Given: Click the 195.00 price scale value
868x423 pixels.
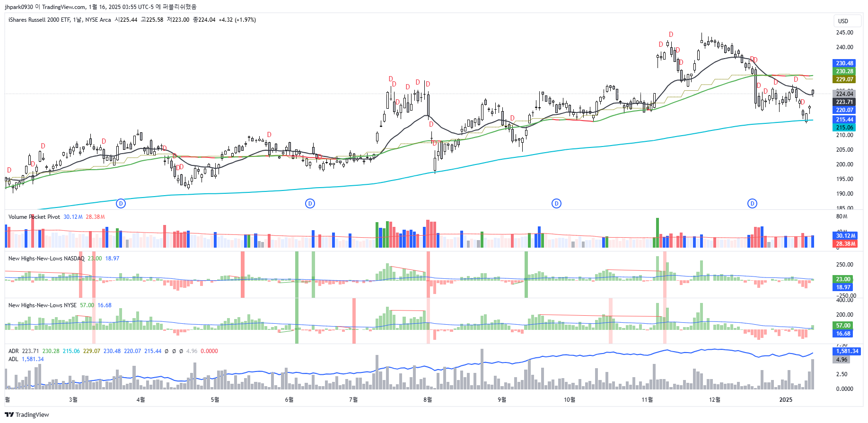Looking at the screenshot, I should pyautogui.click(x=844, y=179).
